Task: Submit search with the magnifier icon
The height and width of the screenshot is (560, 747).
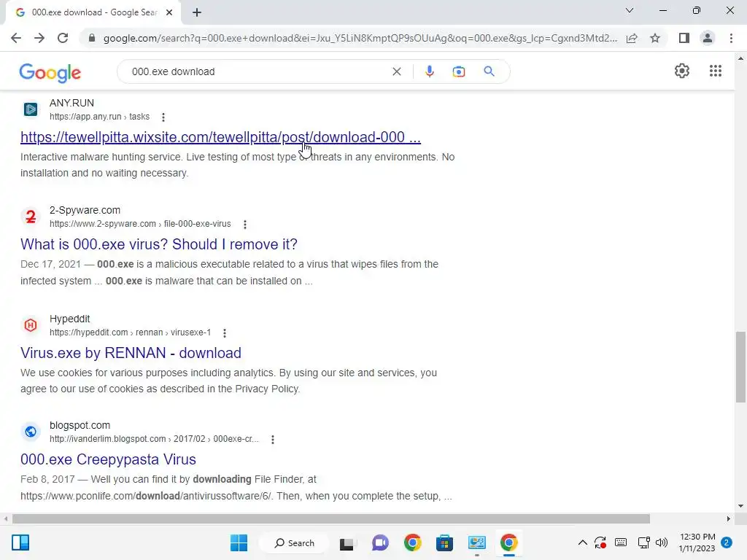Action: coord(489,71)
